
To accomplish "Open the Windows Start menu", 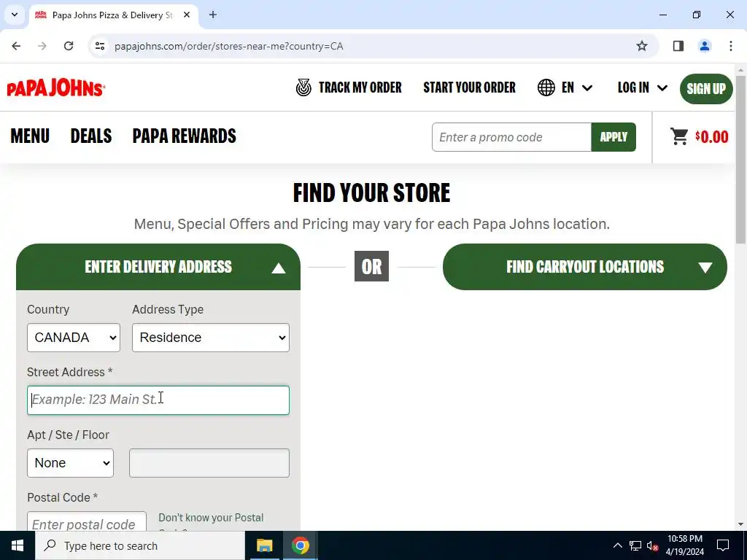I will 18,545.
